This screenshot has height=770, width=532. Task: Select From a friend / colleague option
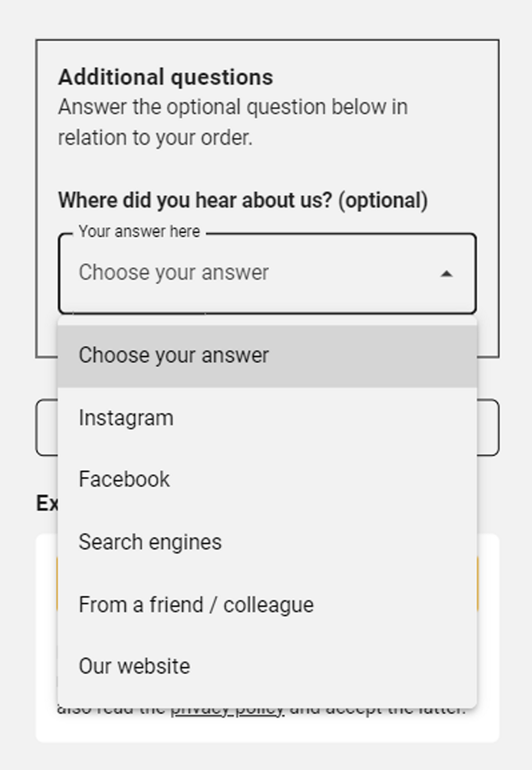pyautogui.click(x=196, y=604)
